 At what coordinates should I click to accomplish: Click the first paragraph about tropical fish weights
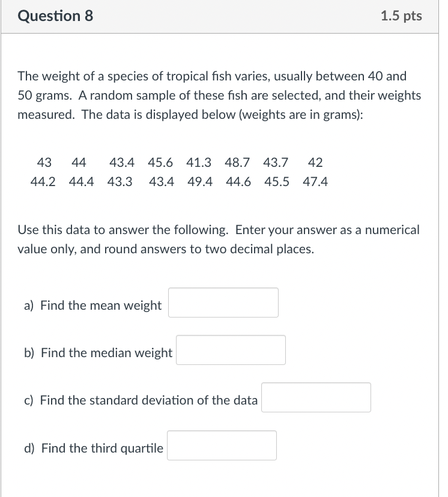pyautogui.click(x=218, y=95)
